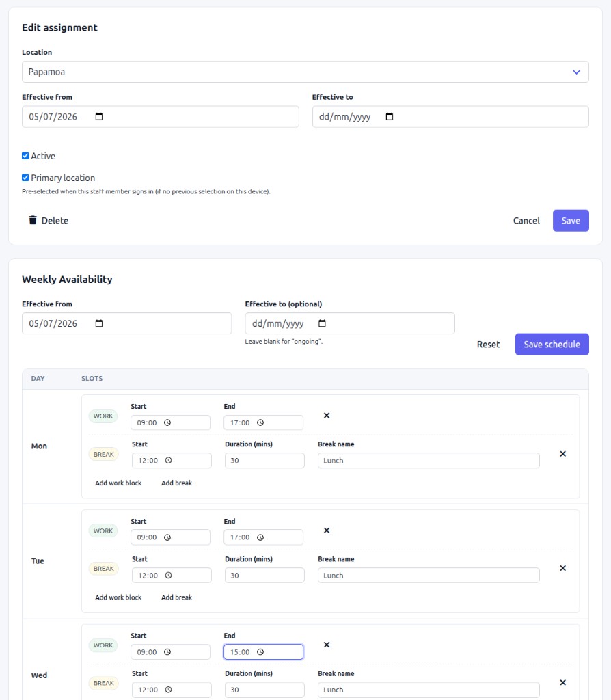Uncheck the Active checkbox
Image resolution: width=611 pixels, height=700 pixels.
tap(25, 156)
